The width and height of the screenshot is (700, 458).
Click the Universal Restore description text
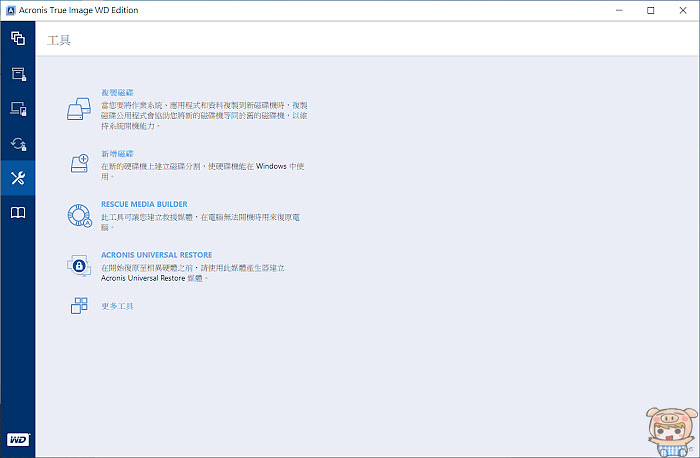193,273
